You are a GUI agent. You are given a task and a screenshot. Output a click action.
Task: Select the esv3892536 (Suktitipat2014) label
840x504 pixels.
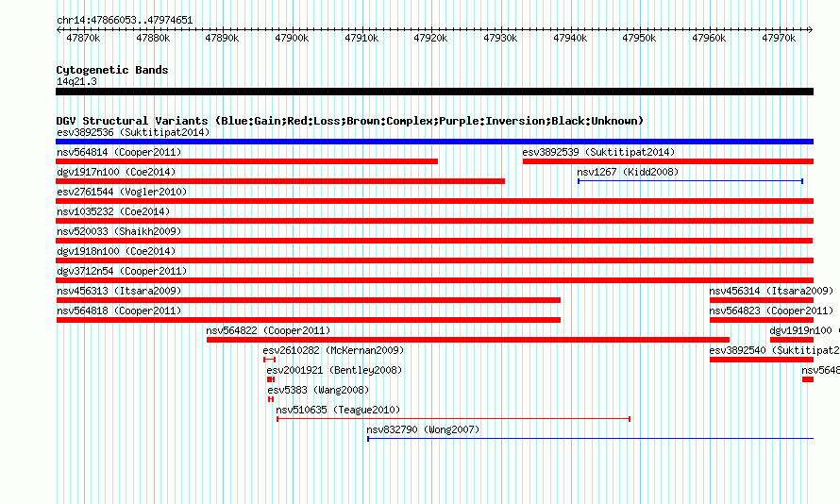click(133, 132)
